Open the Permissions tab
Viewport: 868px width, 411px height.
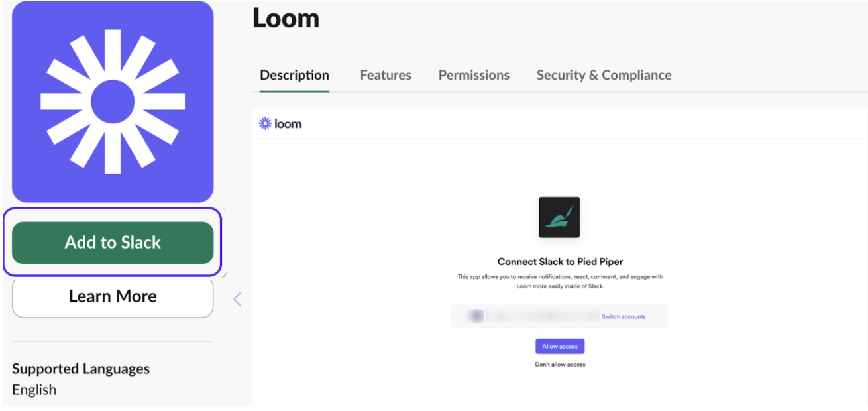pyautogui.click(x=474, y=75)
